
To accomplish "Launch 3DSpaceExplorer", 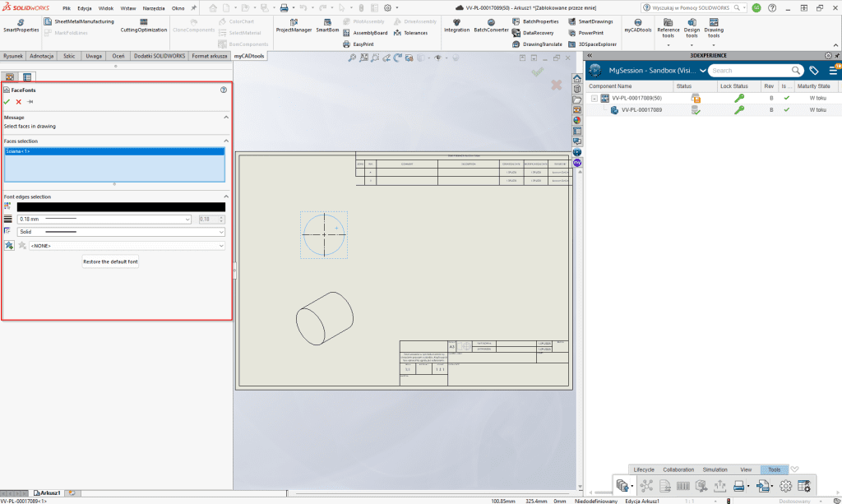I will [x=592, y=44].
